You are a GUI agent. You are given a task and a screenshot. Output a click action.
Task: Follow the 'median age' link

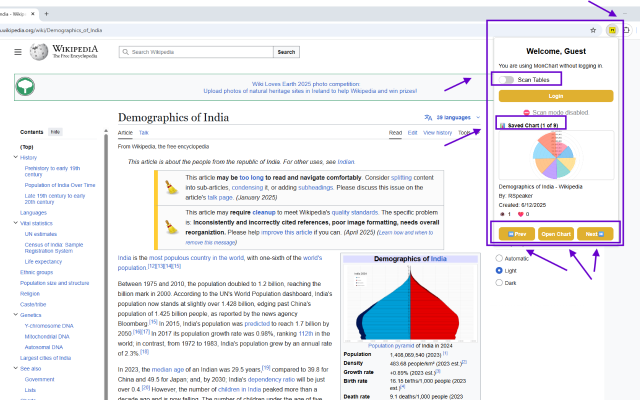click(x=168, y=369)
